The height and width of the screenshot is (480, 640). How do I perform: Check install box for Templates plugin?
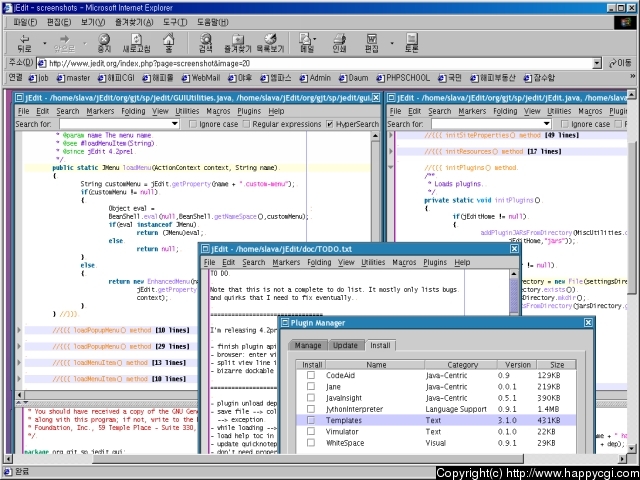coord(311,420)
